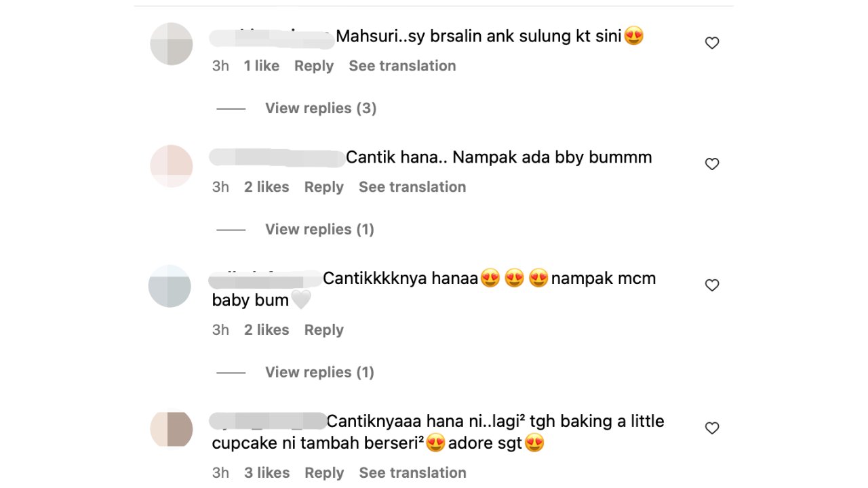This screenshot has height=488, width=868.
Task: Like the Mahsuri comment with the heart icon
Action: tap(711, 43)
